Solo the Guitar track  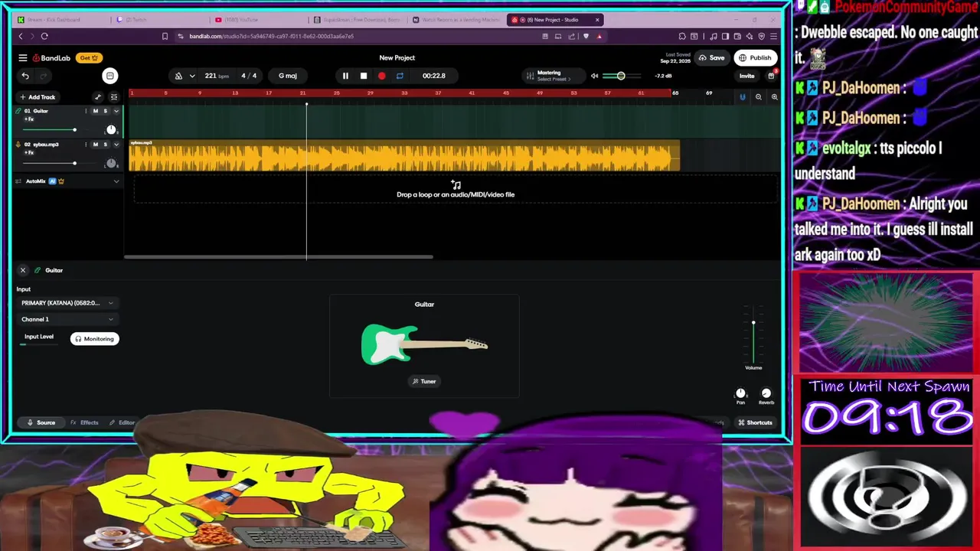pos(106,111)
